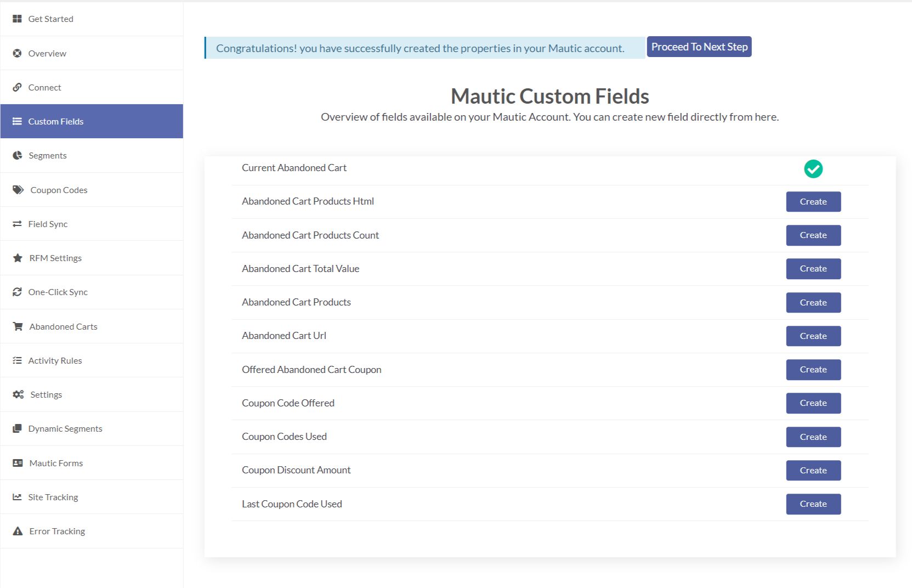912x588 pixels.
Task: Open the Get Started menu item
Action: tap(92, 19)
